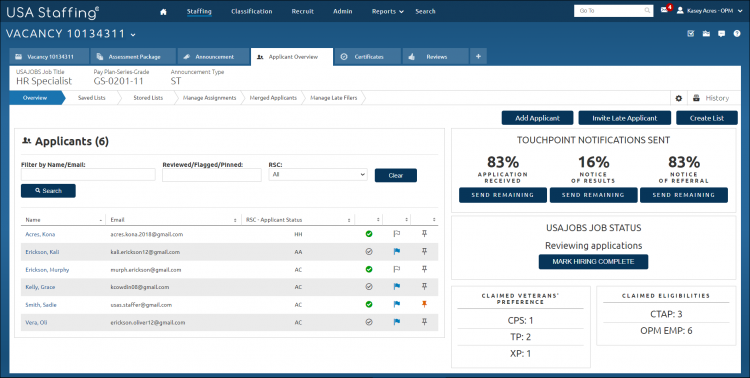Open the Reports menu dropdown

point(387,11)
